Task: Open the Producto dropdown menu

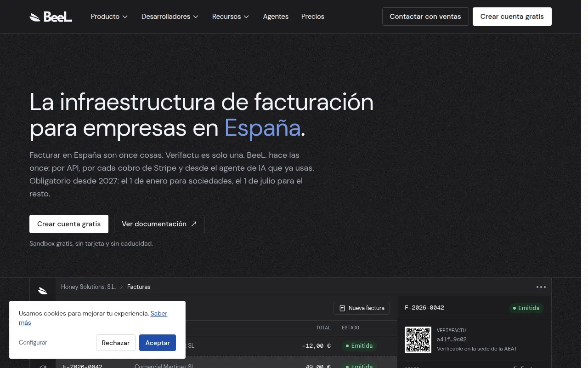Action: 109,17
